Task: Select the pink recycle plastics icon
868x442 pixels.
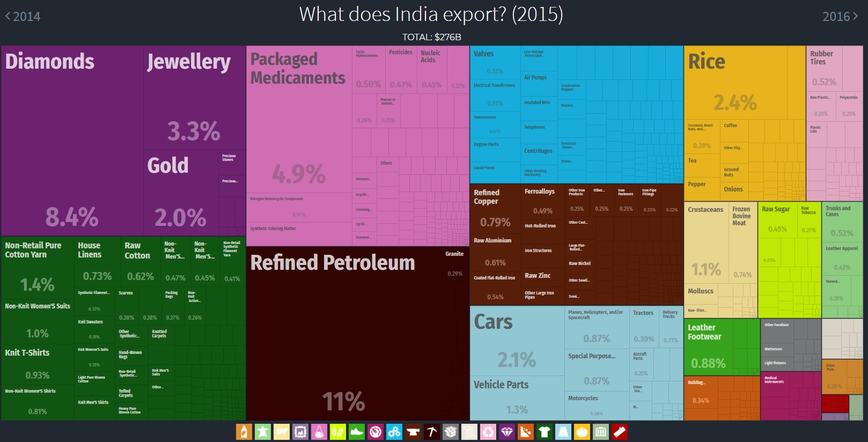Action: [488, 432]
